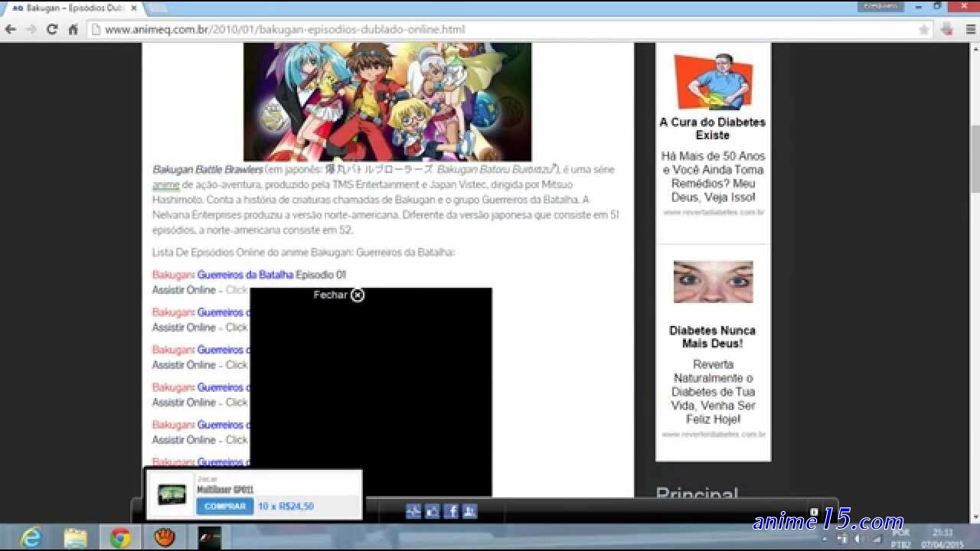Click the 'Lista De Episódios Online' line

click(x=304, y=253)
